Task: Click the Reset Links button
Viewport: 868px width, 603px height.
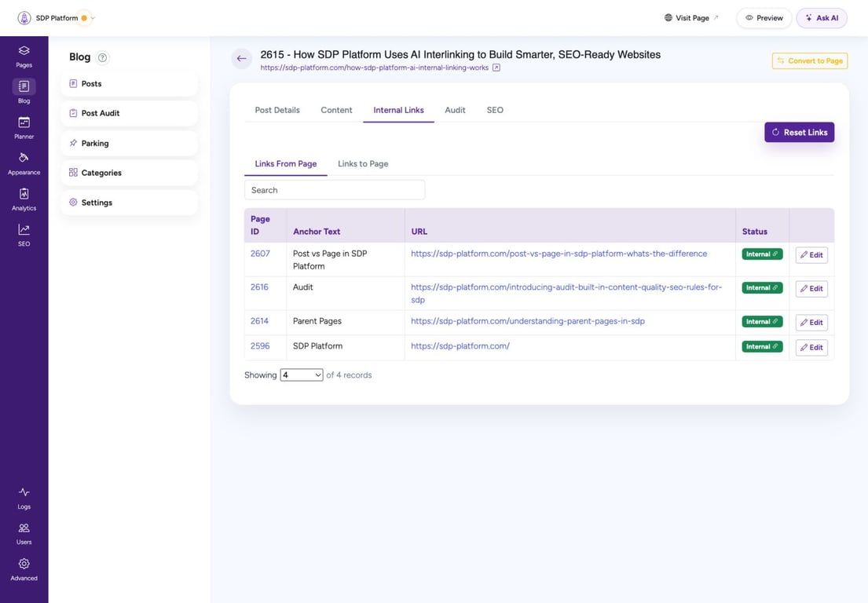Action: (800, 132)
